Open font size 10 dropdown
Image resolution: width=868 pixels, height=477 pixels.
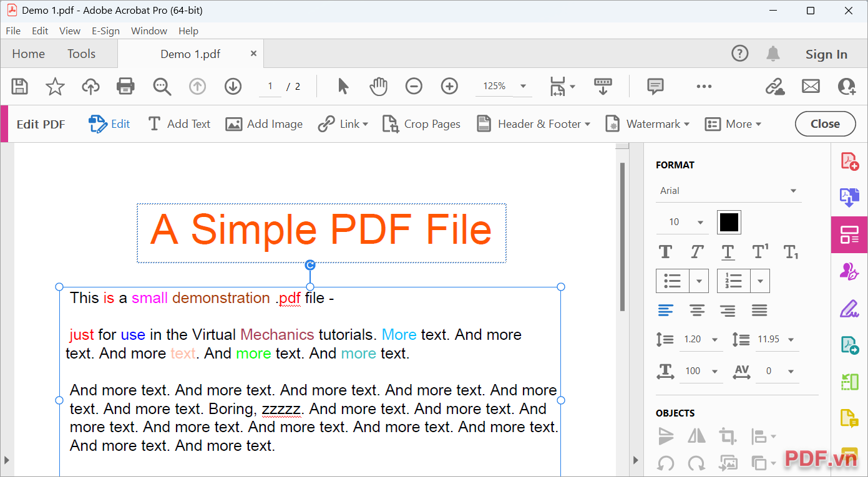[x=683, y=222]
